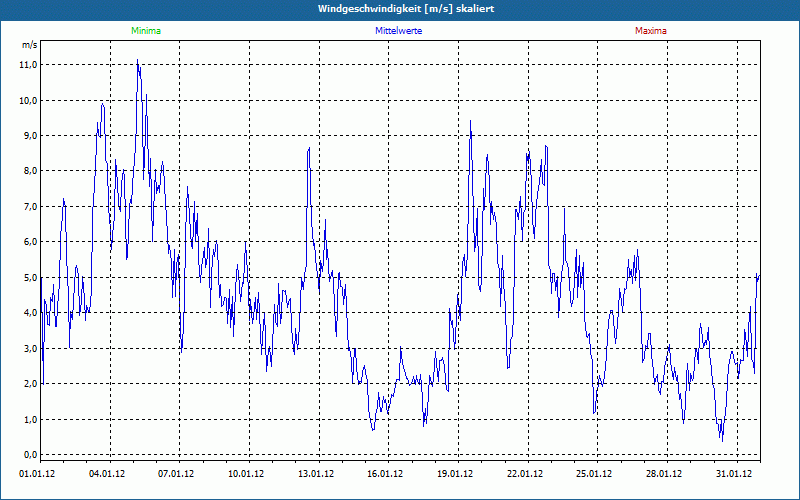The width and height of the screenshot is (800, 500).
Task: Click the 07.01.12 date label
Action: 176,474
